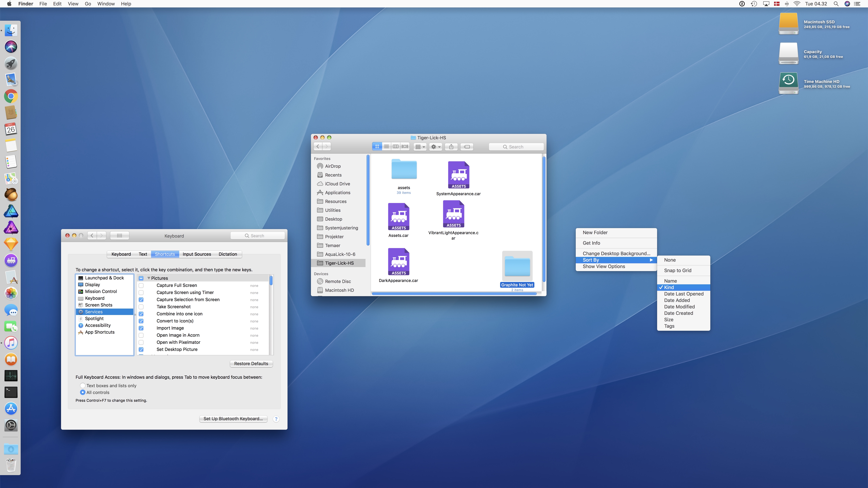
Task: Expand the Sort By submenu arrow
Action: point(651,260)
